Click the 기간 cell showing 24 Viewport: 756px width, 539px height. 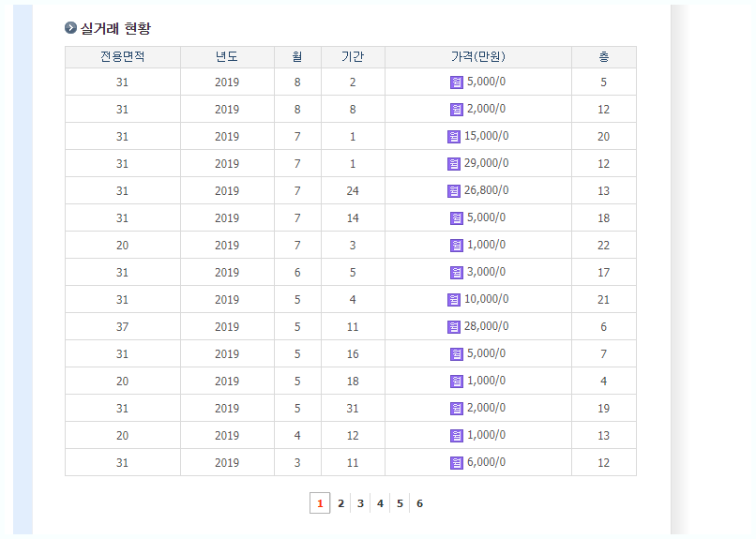coord(353,191)
